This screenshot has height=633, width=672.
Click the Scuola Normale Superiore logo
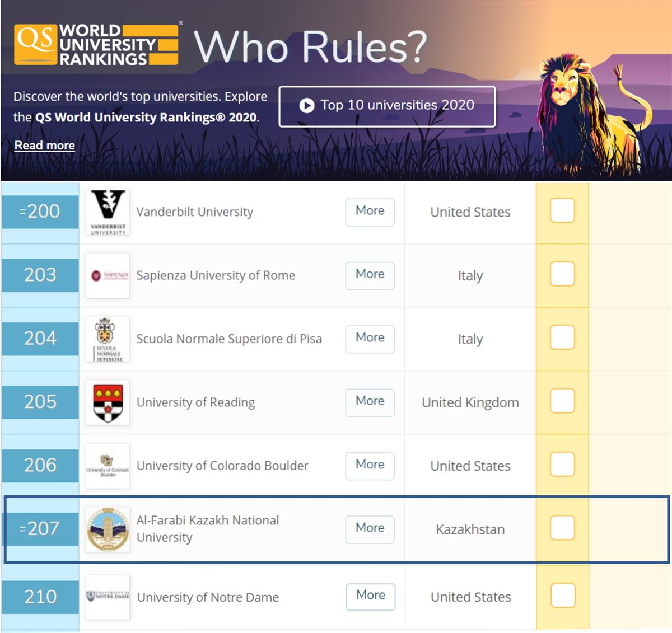pyautogui.click(x=108, y=339)
